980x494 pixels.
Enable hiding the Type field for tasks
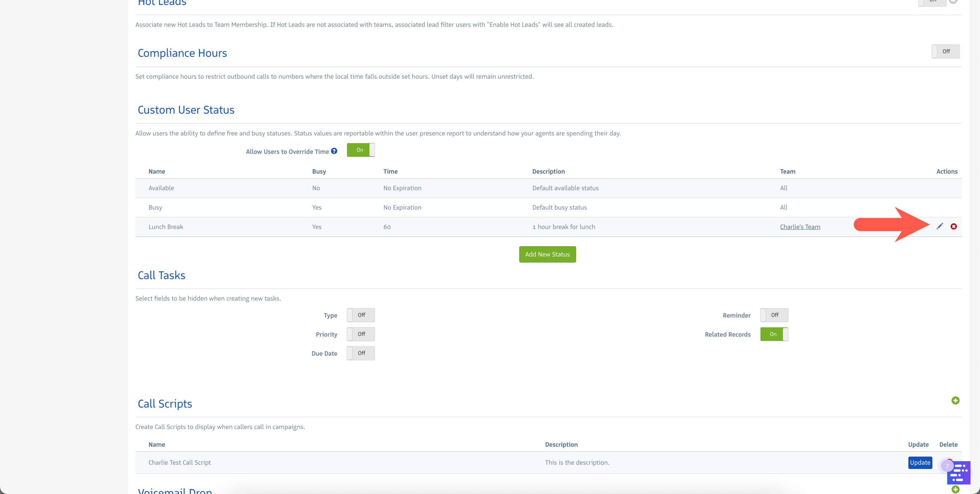tap(360, 315)
